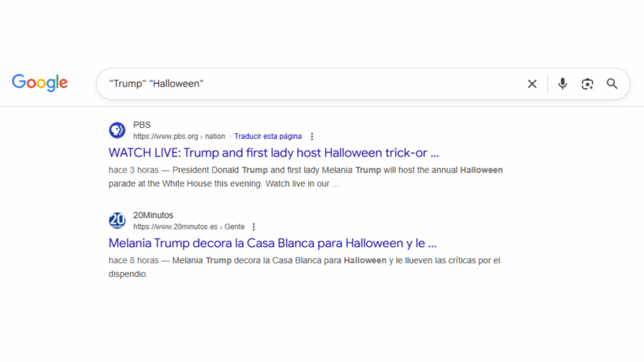Click the 20Minutos site favicon
The width and height of the screenshot is (644, 362).
click(x=117, y=220)
